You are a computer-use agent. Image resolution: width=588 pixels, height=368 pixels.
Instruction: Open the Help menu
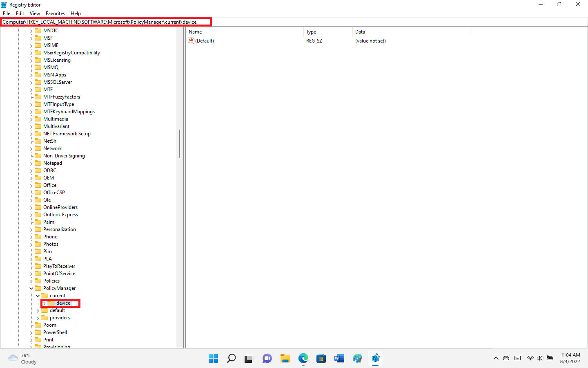click(x=76, y=13)
